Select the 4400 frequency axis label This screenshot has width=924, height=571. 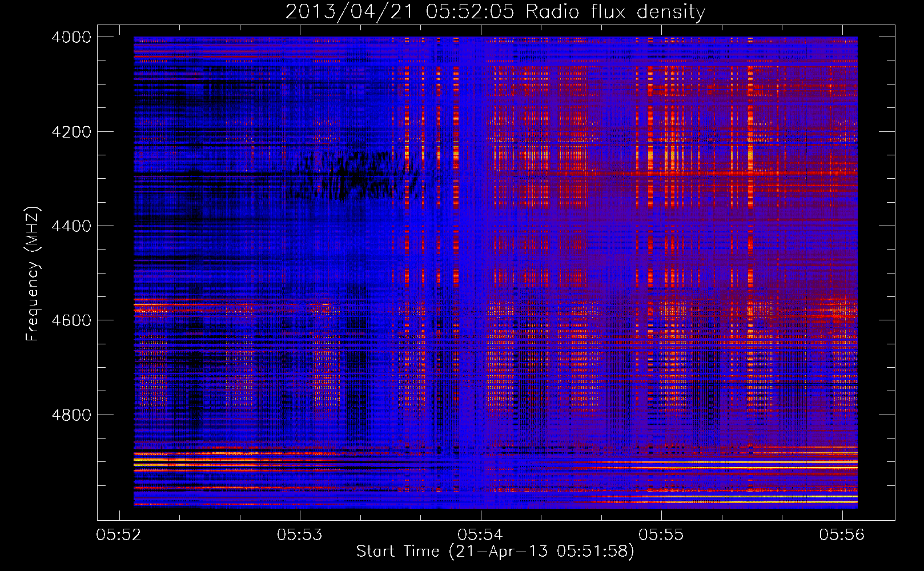pos(71,226)
